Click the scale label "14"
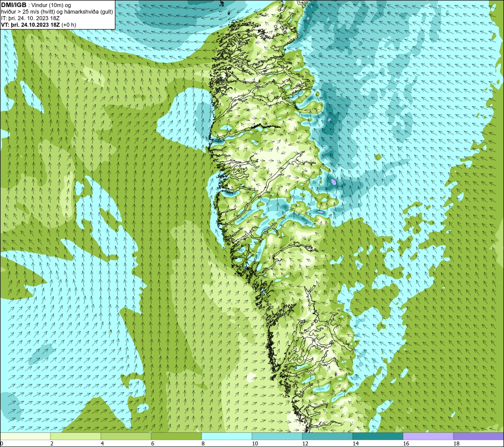 tap(355, 444)
